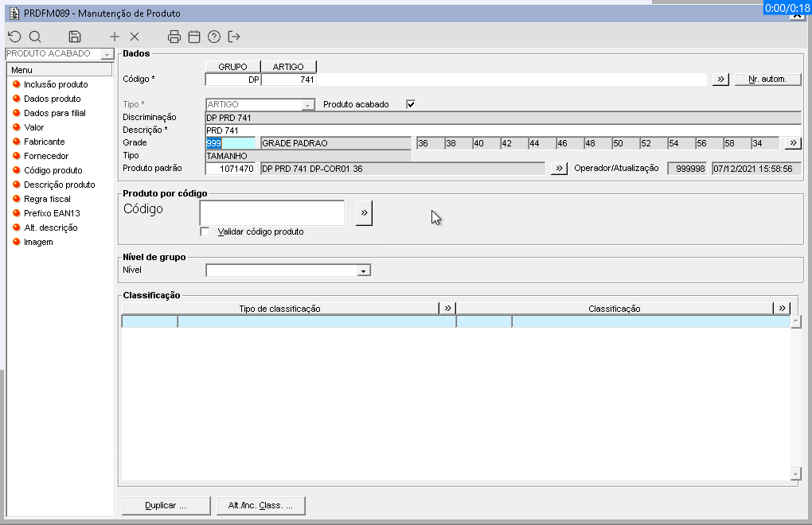Screen dimensions: 812x525
Task: Click the >> button in Produto por código
Action: [x=364, y=212]
